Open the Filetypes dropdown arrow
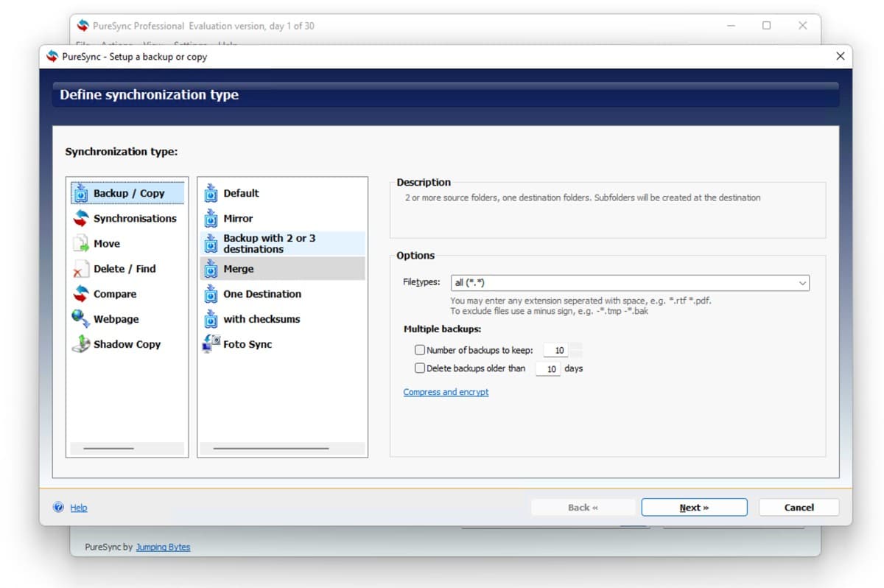The height and width of the screenshot is (588, 884). click(x=801, y=283)
